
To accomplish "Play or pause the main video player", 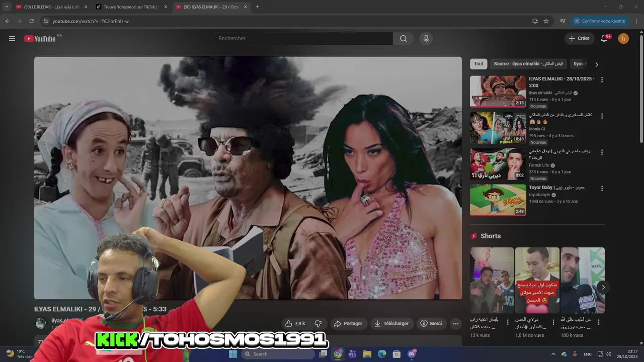I will (248, 178).
